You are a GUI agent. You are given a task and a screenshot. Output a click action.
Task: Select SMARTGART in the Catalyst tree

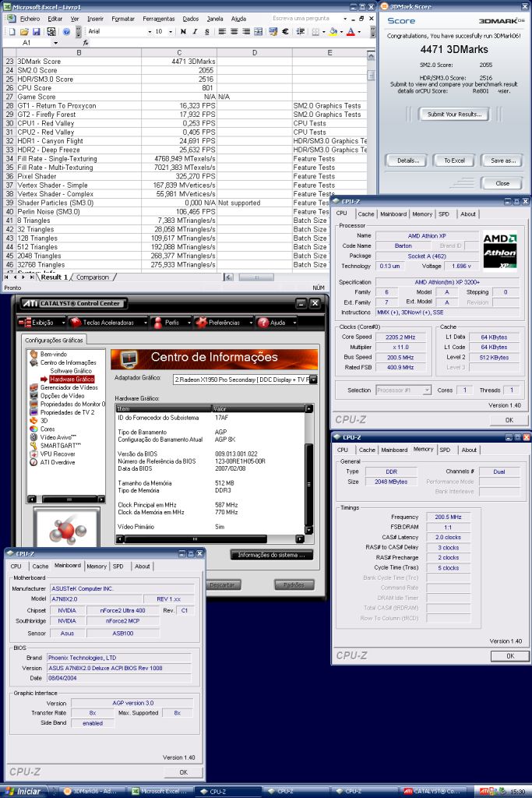click(60, 445)
